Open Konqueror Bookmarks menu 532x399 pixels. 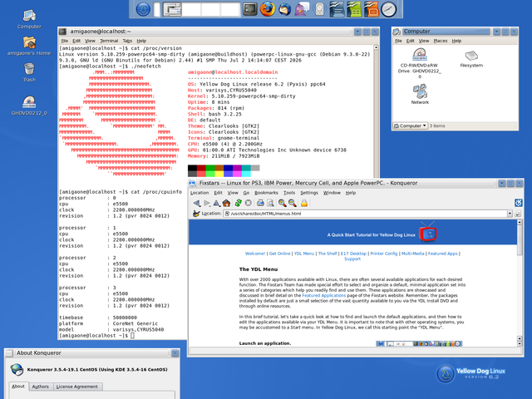pos(266,193)
